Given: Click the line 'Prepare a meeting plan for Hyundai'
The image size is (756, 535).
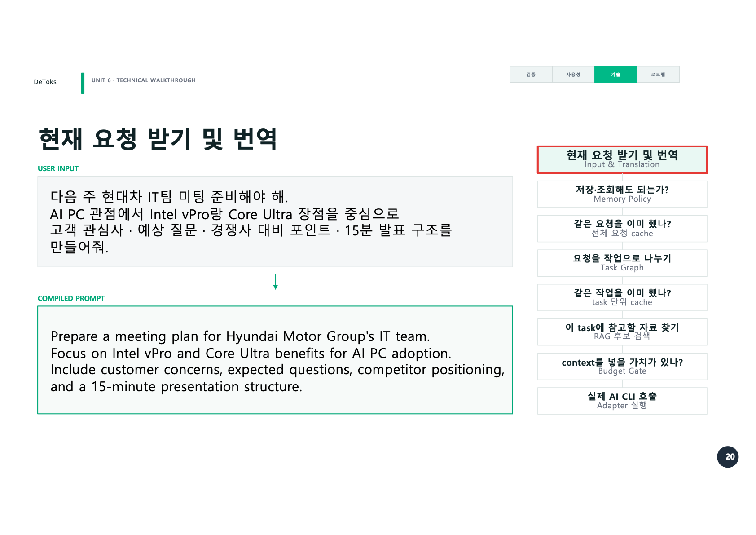Looking at the screenshot, I should click(x=240, y=336).
